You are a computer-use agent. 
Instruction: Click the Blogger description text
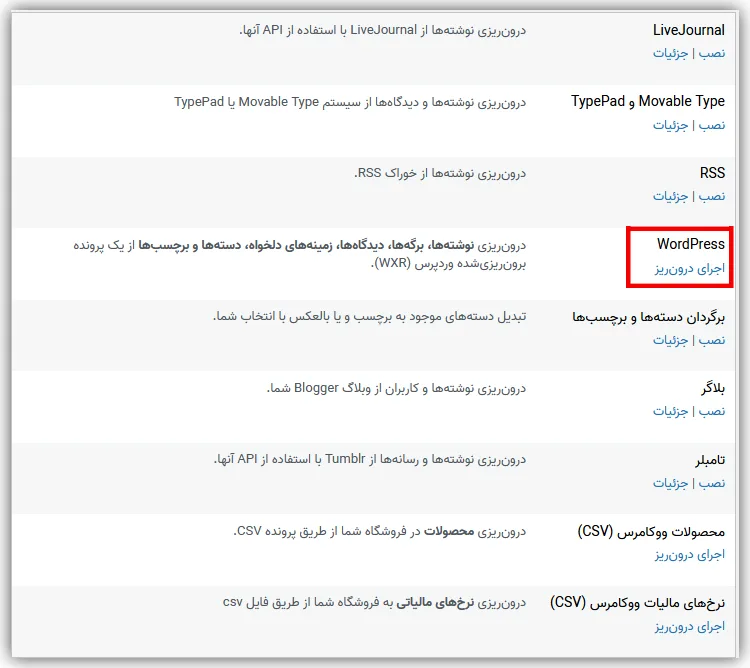click(x=396, y=388)
